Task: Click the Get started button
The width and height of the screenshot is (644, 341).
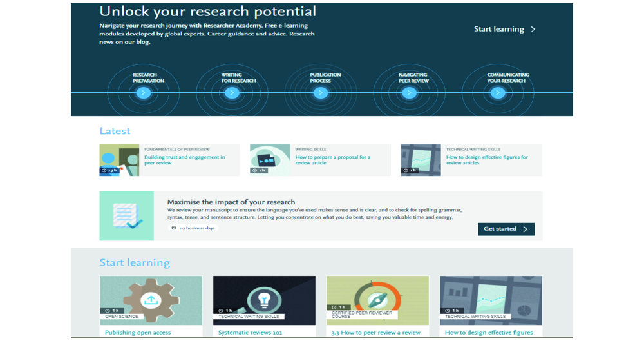Action: [x=506, y=229]
